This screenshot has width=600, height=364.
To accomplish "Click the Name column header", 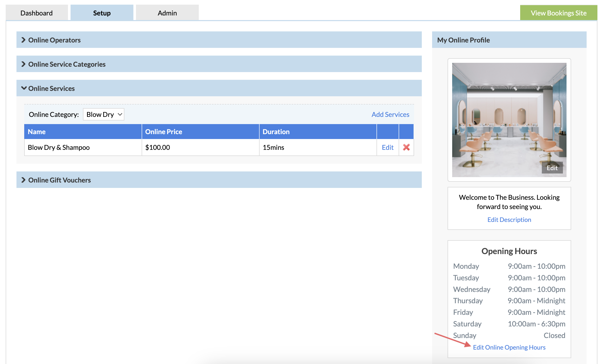I will [37, 132].
